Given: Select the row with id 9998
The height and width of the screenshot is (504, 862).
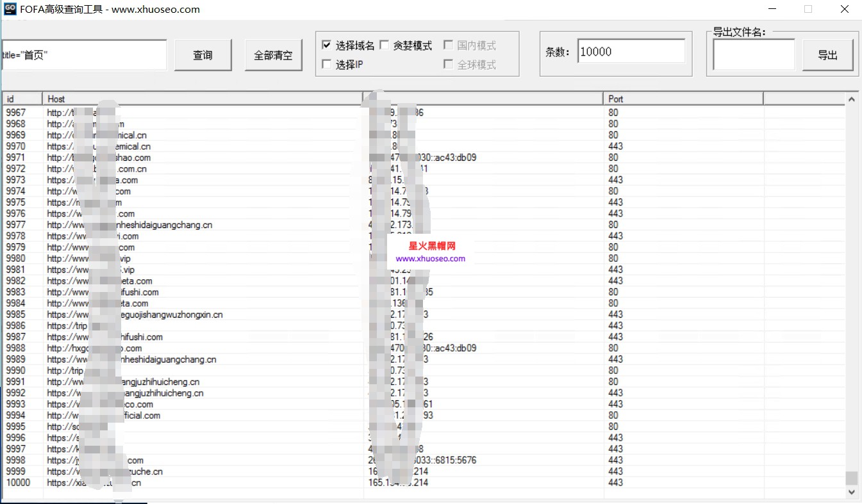Looking at the screenshot, I should click(x=423, y=460).
